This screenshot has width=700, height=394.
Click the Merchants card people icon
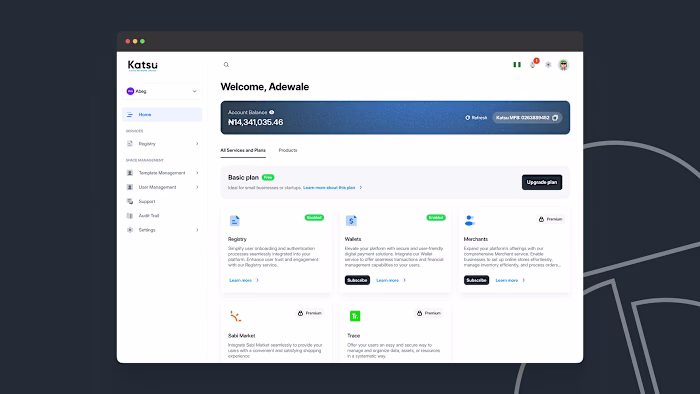click(469, 220)
